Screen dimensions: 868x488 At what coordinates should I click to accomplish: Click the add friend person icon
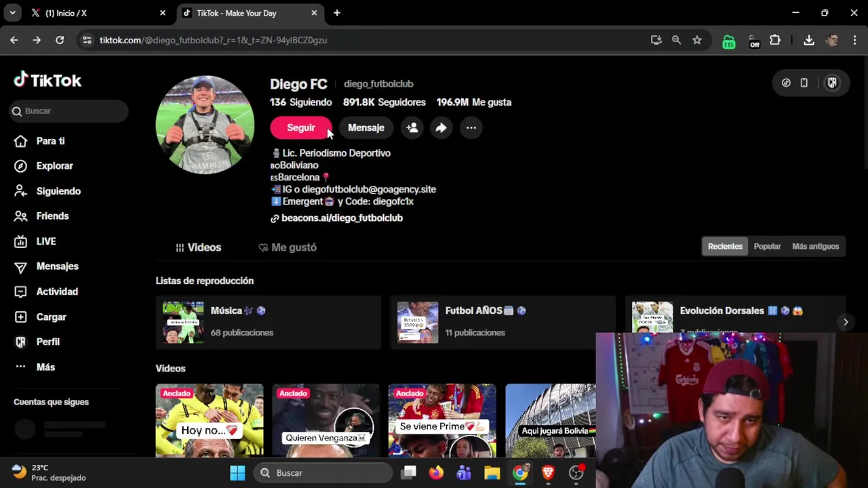[x=412, y=127]
